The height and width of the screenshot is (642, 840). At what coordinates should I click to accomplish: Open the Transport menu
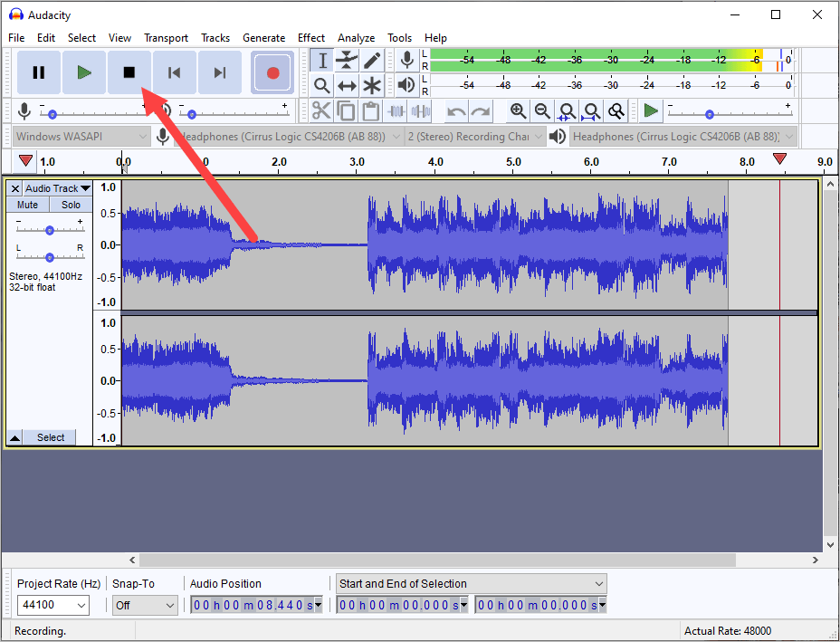(x=166, y=38)
